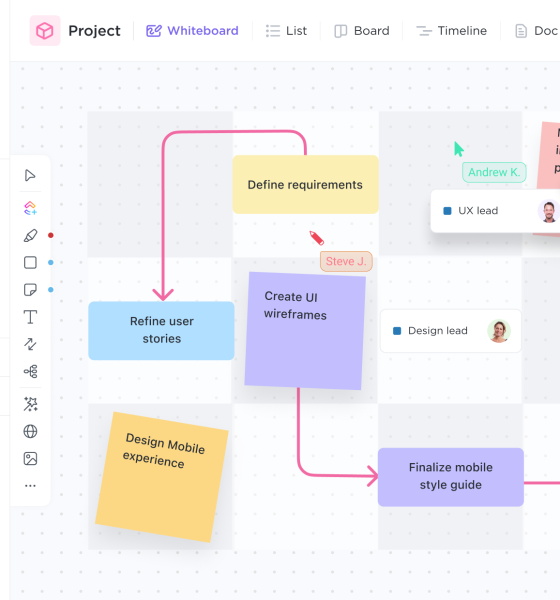Select the pen drawing tool
The image size is (560, 600).
(30, 235)
